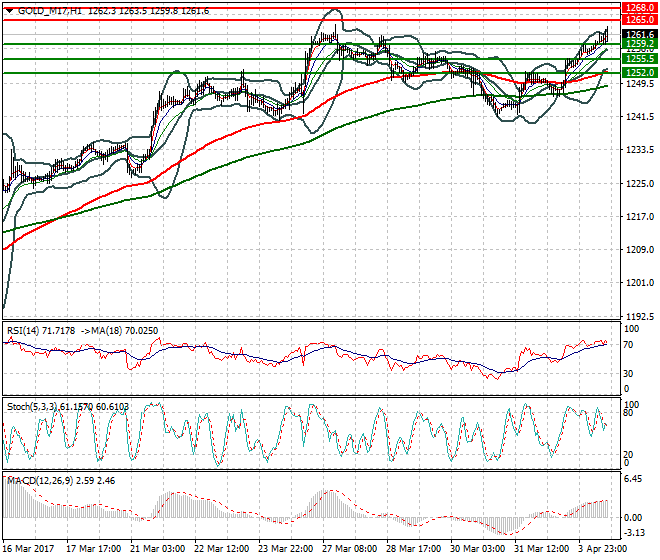Click the 31 Mar 12:00 time label

point(542,549)
